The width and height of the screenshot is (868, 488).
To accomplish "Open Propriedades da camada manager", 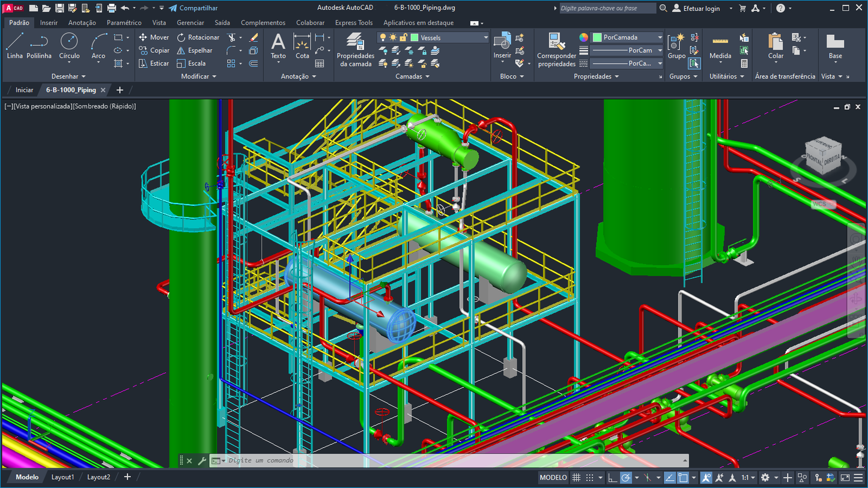I will click(355, 51).
